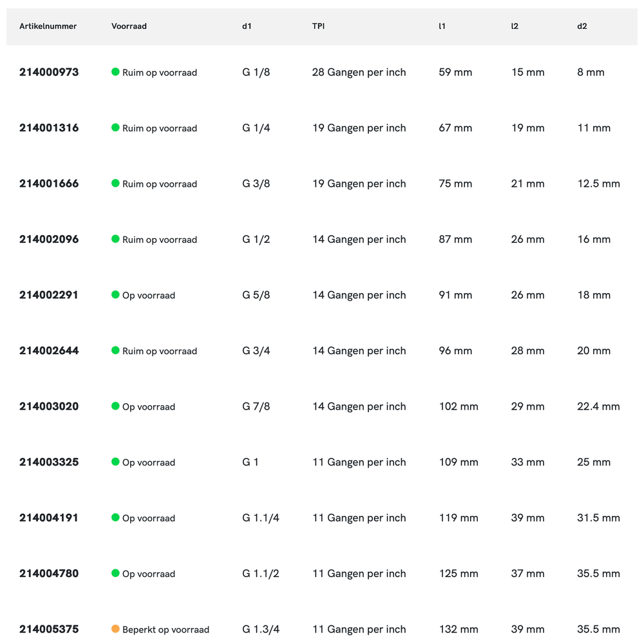Open product 214002096

49,239
